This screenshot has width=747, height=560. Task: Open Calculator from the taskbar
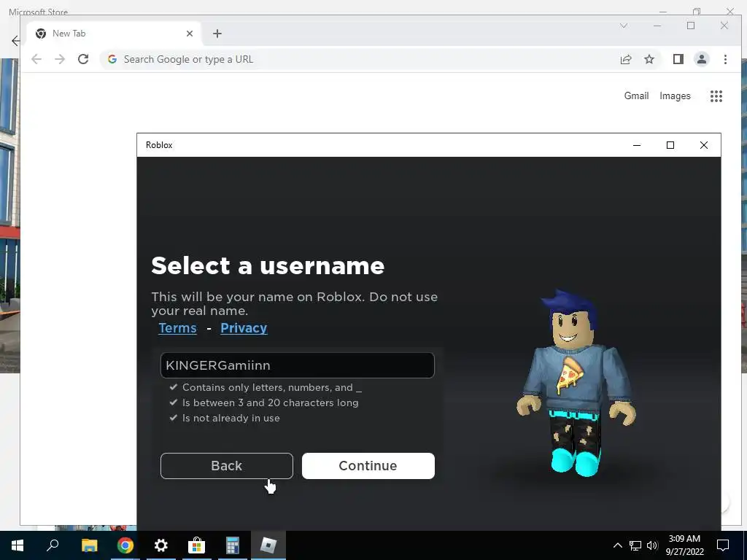pyautogui.click(x=233, y=545)
